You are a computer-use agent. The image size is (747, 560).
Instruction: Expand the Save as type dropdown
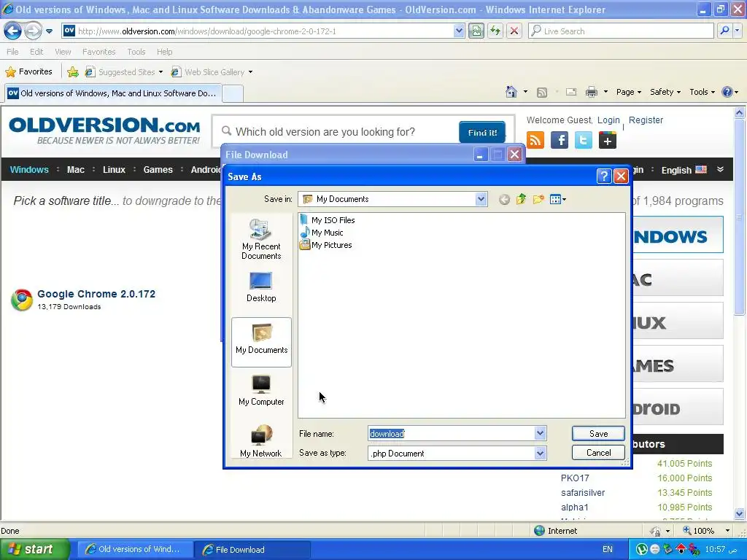540,454
